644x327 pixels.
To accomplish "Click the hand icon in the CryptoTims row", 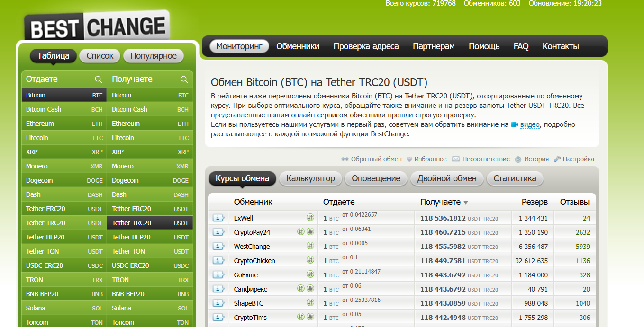I will click(x=310, y=317).
